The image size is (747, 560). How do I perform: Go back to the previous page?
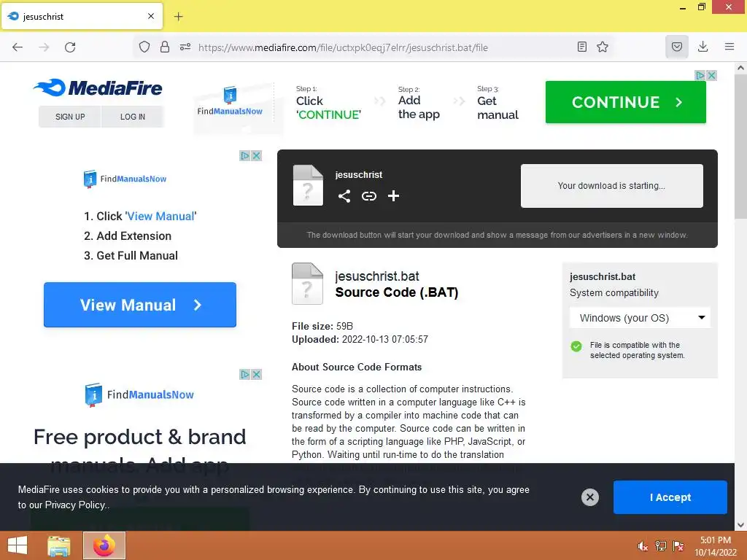tap(18, 47)
